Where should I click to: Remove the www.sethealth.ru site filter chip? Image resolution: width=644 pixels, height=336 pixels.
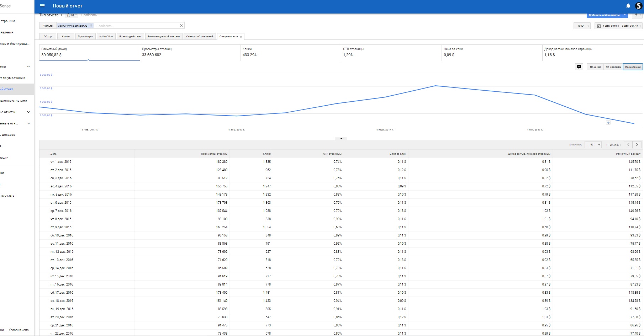tap(91, 26)
